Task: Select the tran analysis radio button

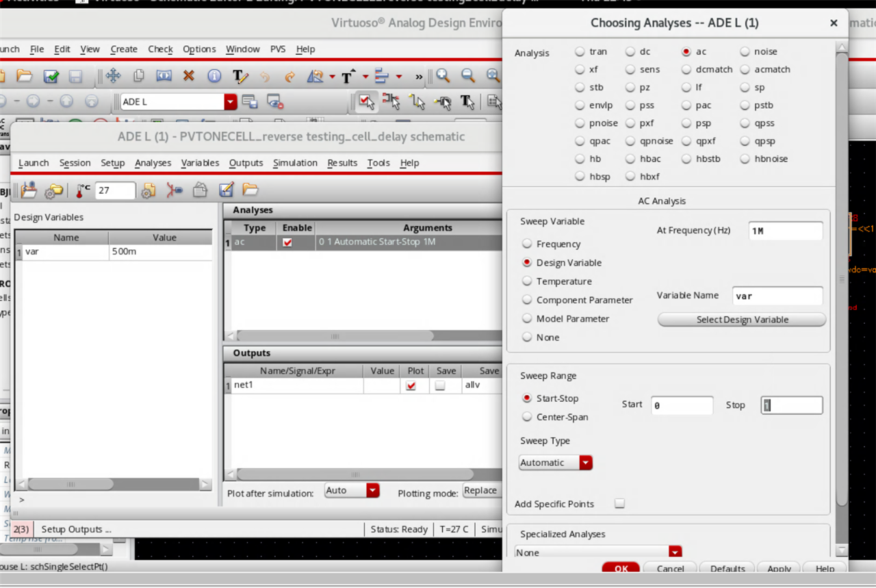Action: coord(580,51)
